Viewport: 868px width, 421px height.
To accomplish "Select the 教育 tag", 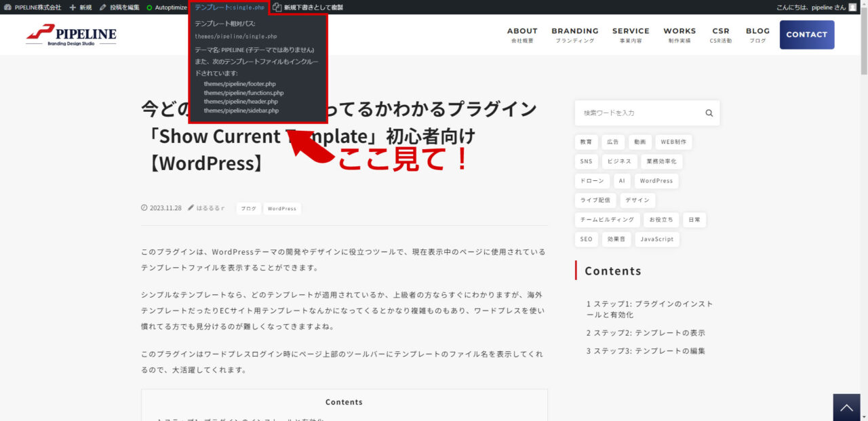I will point(586,142).
